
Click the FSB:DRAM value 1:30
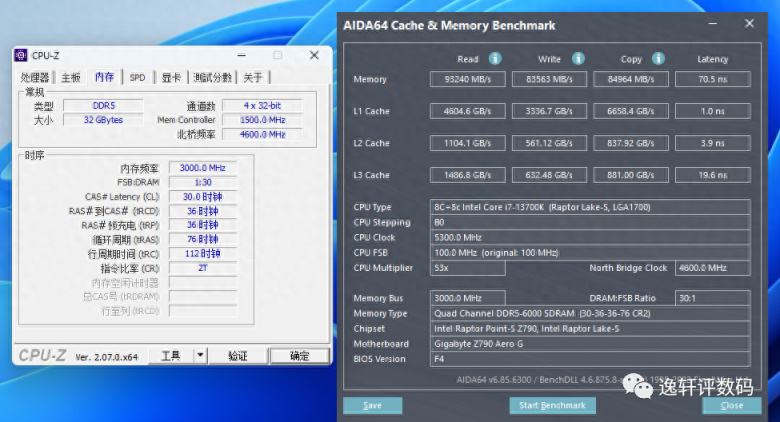tap(203, 183)
